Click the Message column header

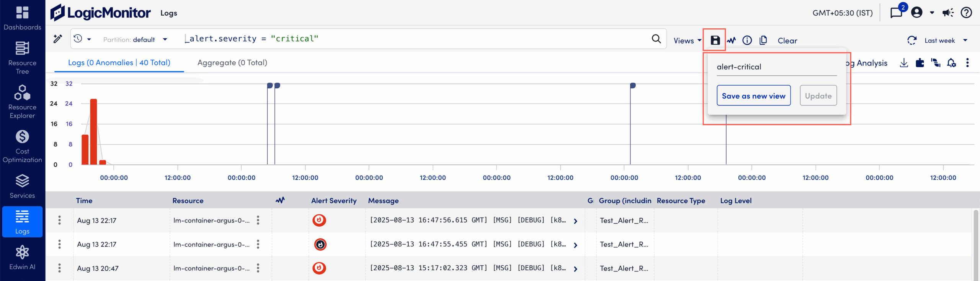(x=383, y=201)
